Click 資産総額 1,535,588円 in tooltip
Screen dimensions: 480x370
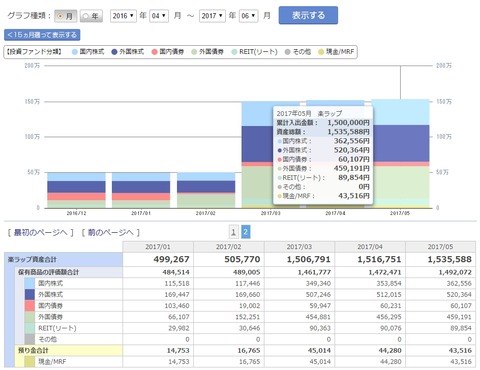323,132
